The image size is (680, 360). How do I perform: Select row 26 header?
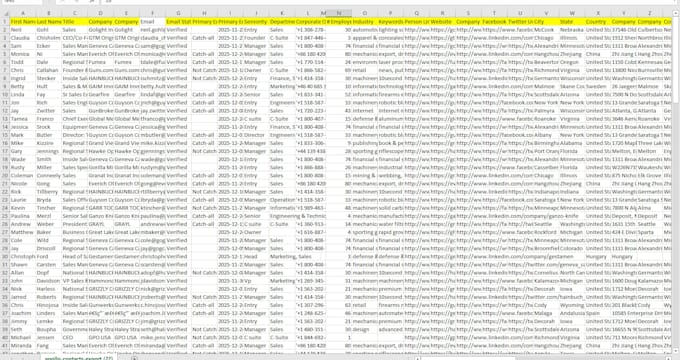(x=5, y=224)
